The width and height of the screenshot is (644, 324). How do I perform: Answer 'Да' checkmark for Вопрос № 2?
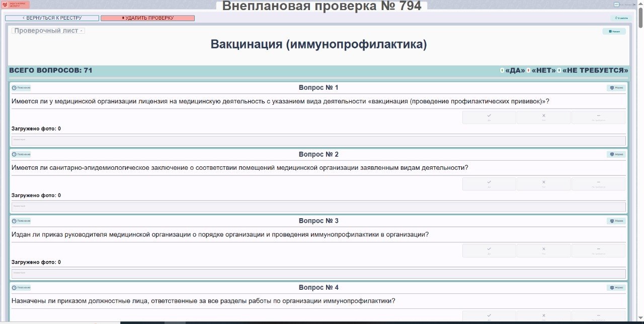[489, 184]
